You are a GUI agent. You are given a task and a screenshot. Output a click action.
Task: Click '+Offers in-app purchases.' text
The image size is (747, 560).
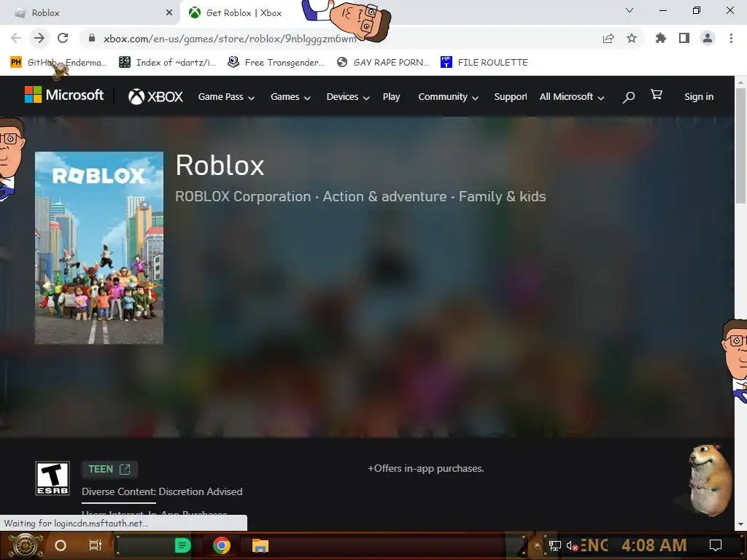pyautogui.click(x=425, y=469)
